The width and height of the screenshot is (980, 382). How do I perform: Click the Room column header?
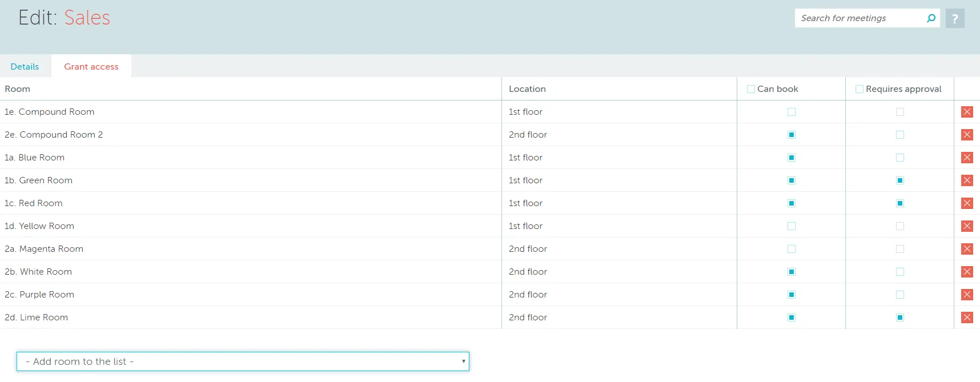[x=17, y=89]
